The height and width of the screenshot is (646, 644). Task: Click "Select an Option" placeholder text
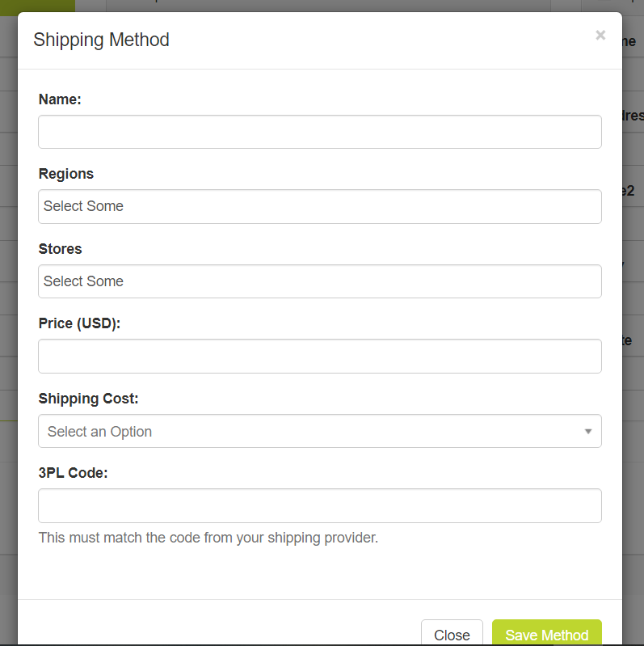tap(99, 432)
